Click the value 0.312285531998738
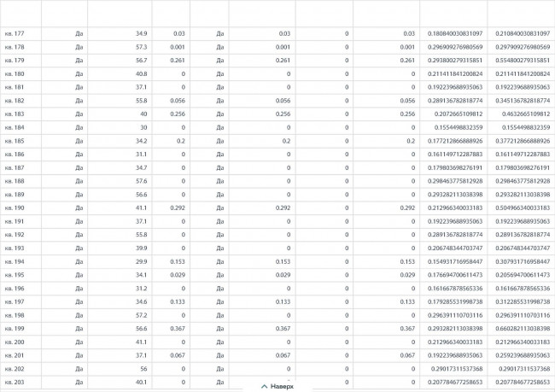The width and height of the screenshot is (555, 392). coord(523,301)
